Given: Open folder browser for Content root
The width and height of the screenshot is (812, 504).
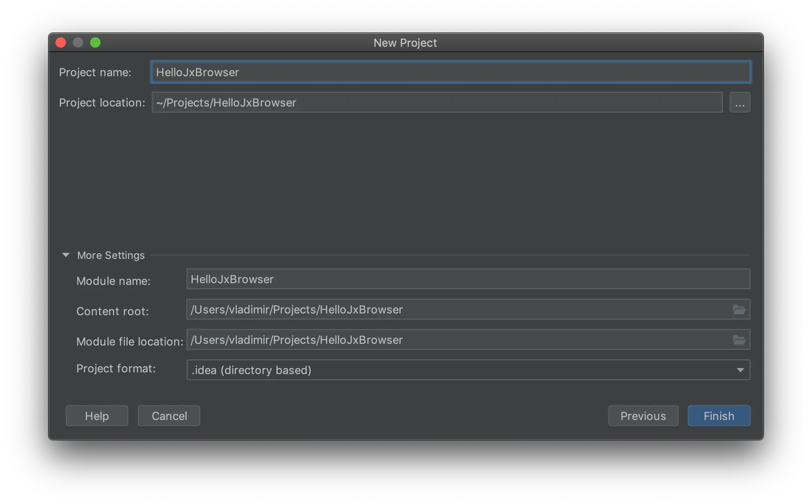Looking at the screenshot, I should pos(739,310).
